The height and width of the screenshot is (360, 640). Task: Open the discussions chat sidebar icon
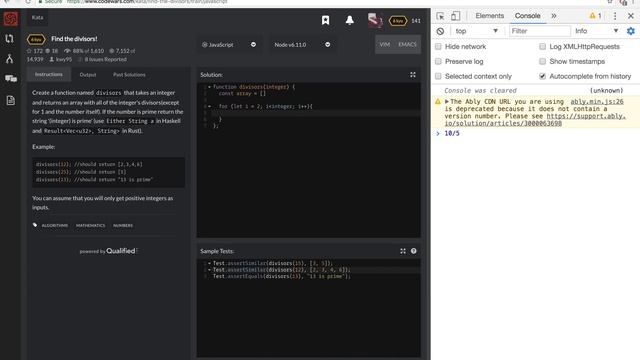coord(11,78)
